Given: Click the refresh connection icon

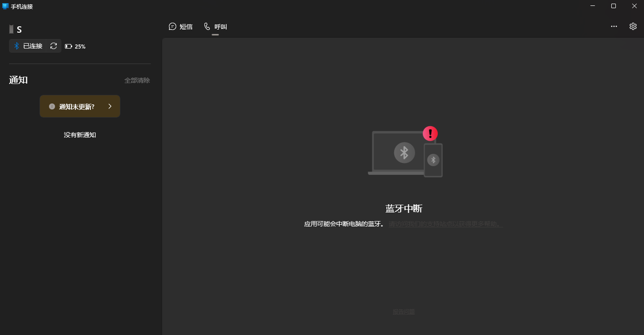Looking at the screenshot, I should 54,46.
